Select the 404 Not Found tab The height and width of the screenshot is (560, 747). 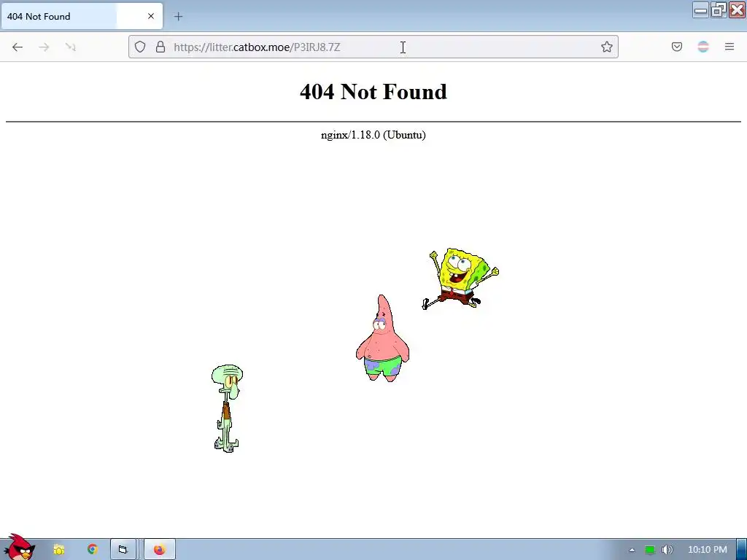(x=82, y=16)
